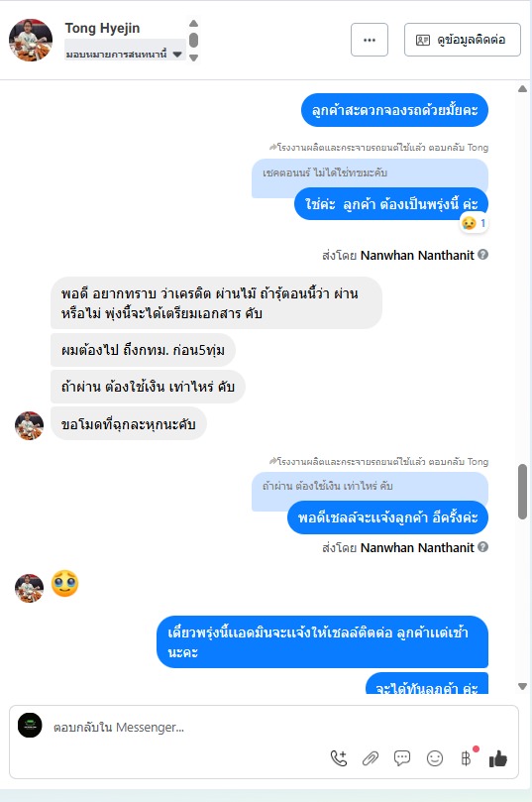The image size is (532, 802).
Task: Attach a file with paperclip icon
Action: 370,758
